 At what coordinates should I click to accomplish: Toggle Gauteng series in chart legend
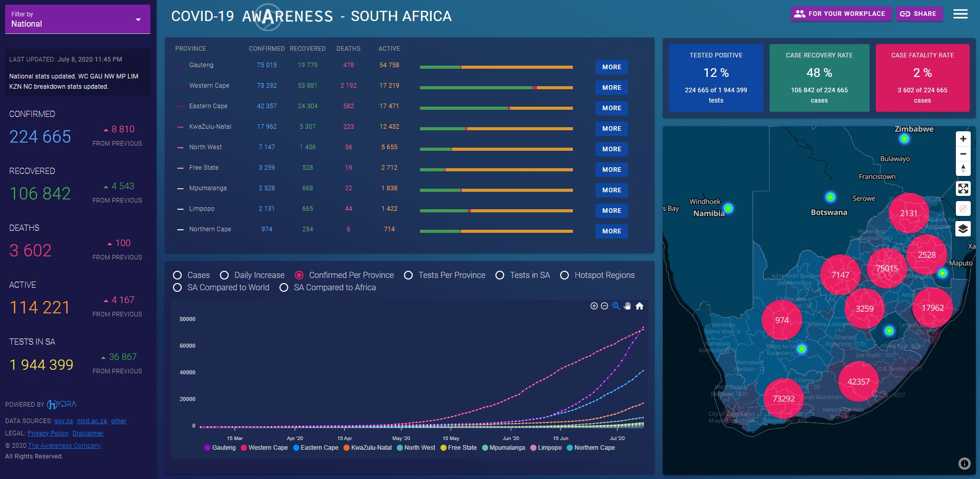220,448
